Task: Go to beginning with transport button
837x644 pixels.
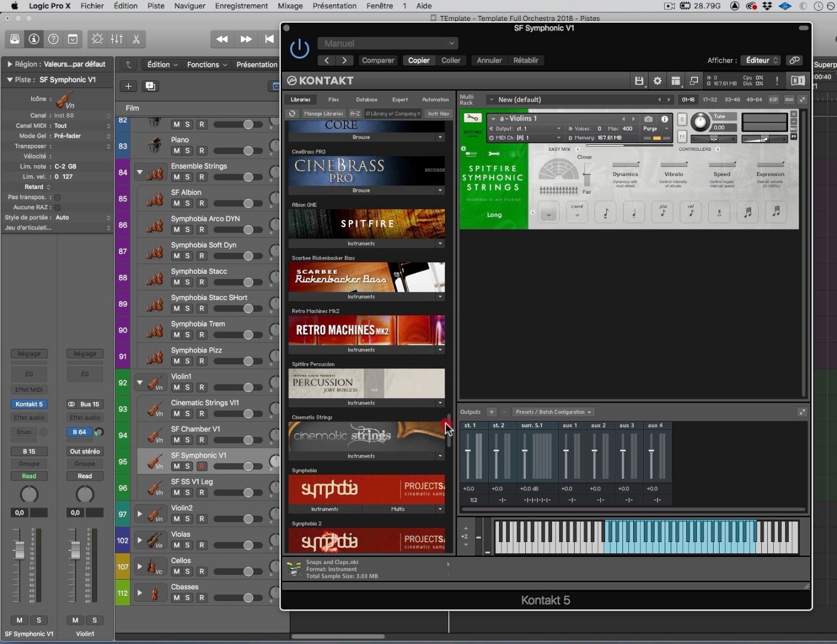Action: pos(269,39)
